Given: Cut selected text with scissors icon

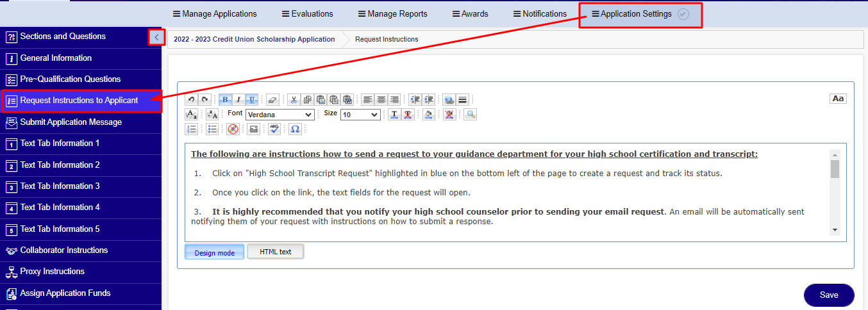Looking at the screenshot, I should pos(294,100).
